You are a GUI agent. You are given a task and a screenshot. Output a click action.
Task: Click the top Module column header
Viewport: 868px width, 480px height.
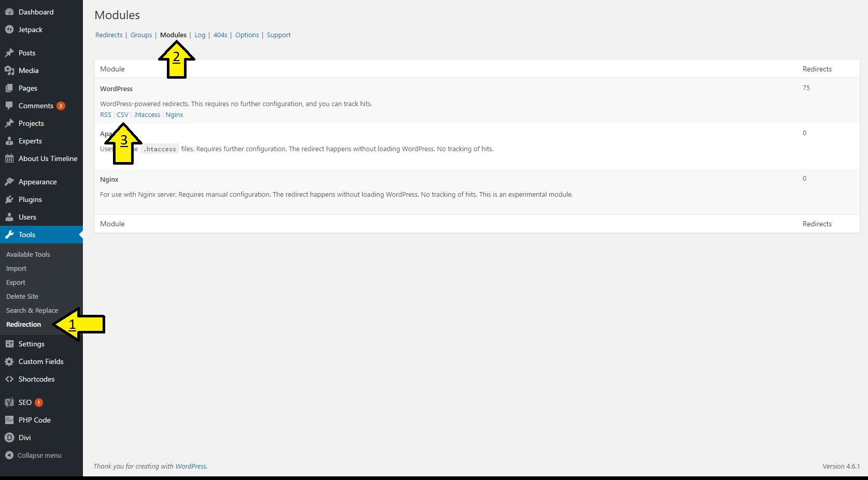pos(112,69)
